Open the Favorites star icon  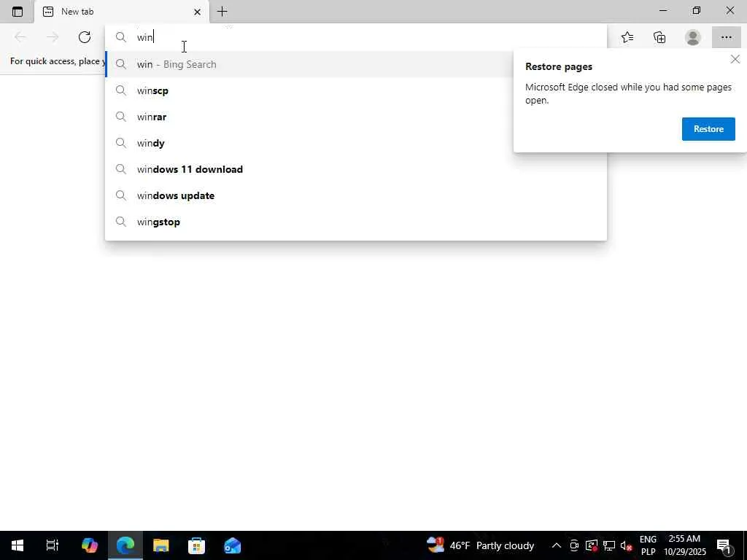[x=627, y=37]
